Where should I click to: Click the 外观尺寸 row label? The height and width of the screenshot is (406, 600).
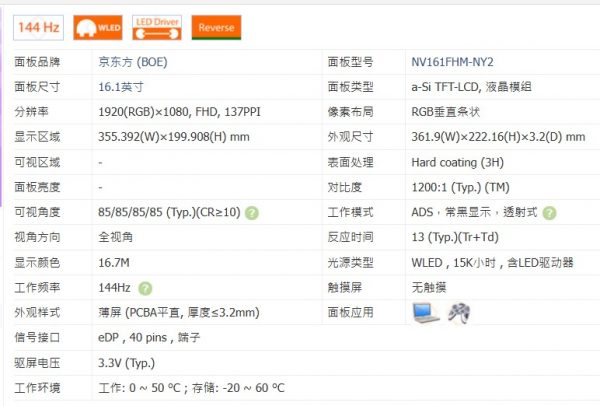[x=350, y=137]
